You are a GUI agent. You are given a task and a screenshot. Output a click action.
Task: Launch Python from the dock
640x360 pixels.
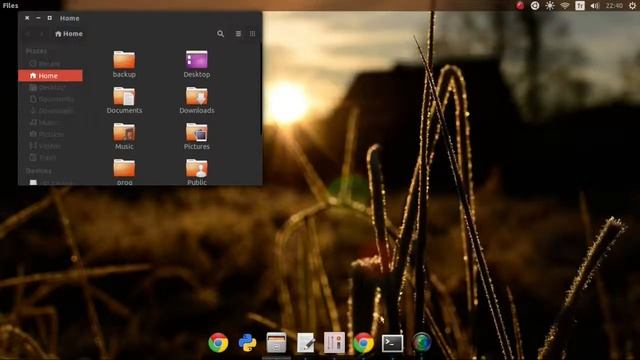[247, 342]
